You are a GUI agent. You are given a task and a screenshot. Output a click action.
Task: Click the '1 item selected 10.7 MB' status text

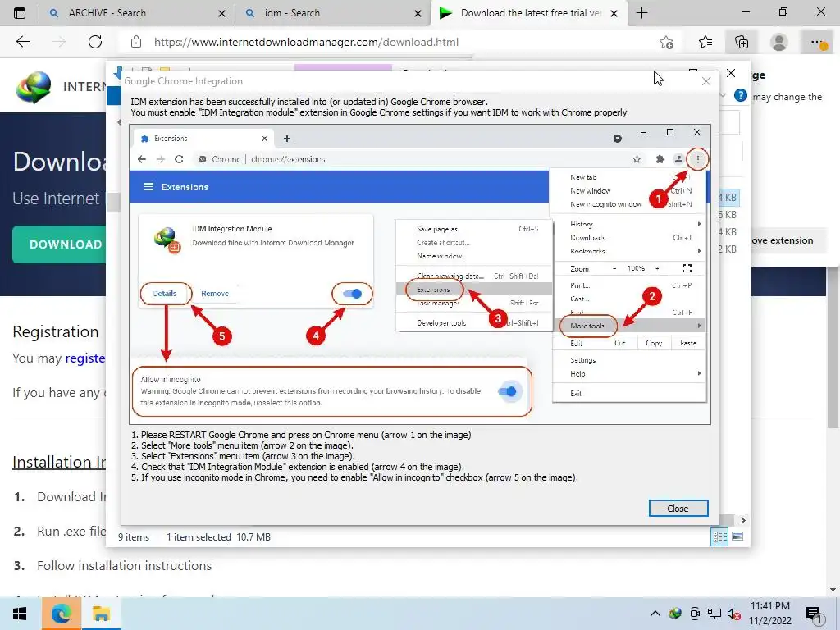click(x=218, y=536)
